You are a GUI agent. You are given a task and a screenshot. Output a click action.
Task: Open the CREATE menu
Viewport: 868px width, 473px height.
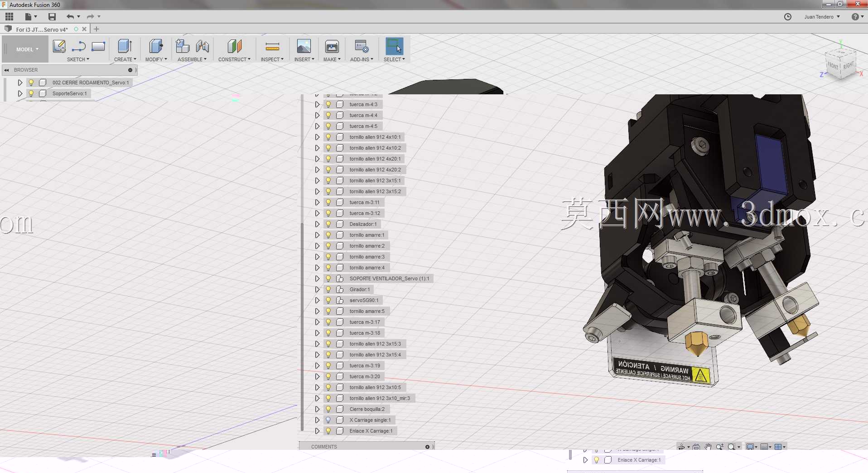(125, 59)
